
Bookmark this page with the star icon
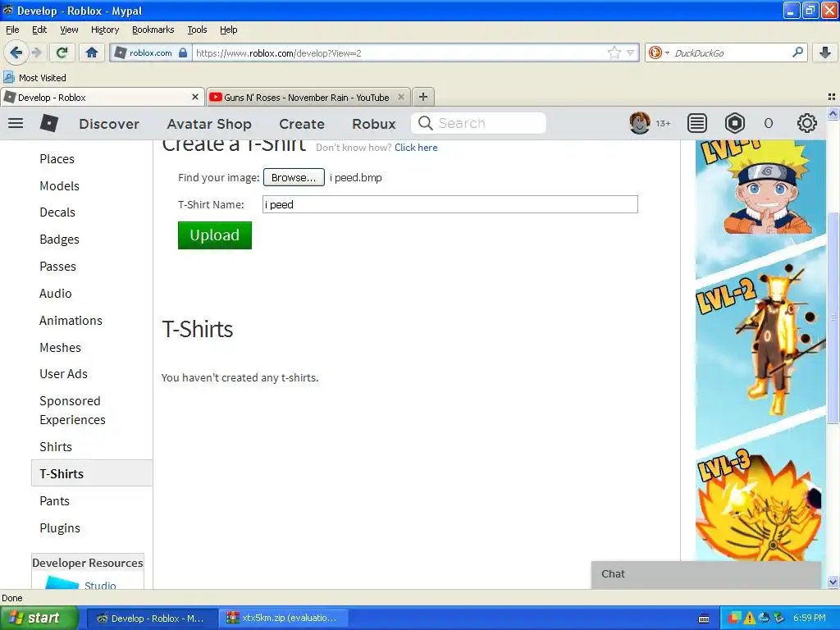pyautogui.click(x=614, y=52)
